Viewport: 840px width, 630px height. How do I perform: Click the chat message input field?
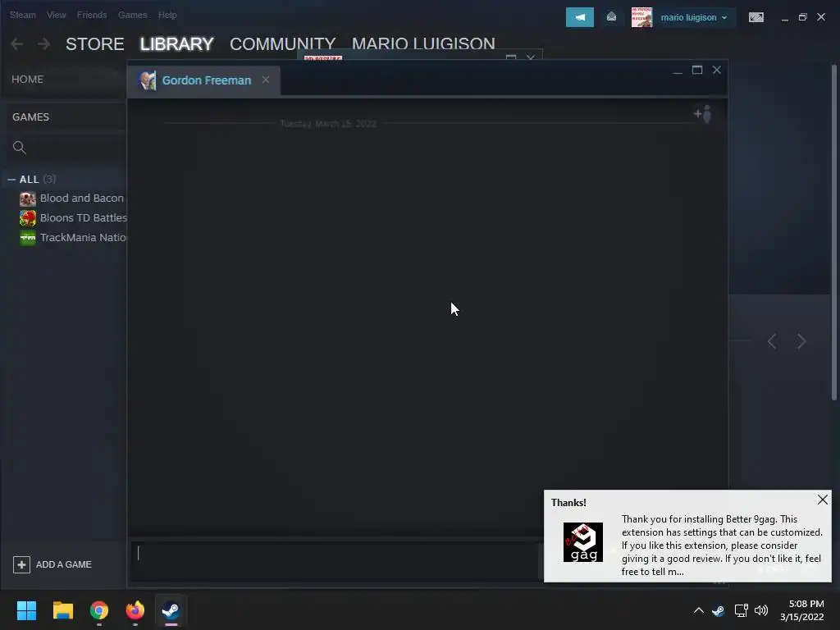[335, 560]
